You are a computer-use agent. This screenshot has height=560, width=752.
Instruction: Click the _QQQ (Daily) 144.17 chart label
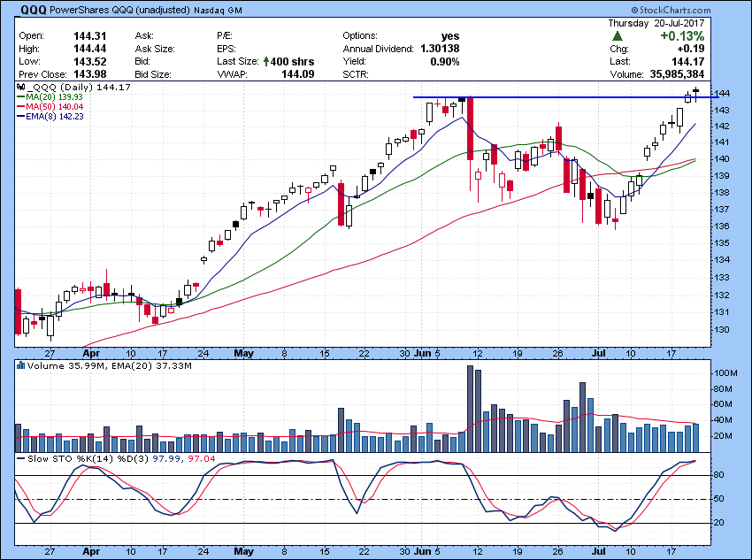point(79,88)
